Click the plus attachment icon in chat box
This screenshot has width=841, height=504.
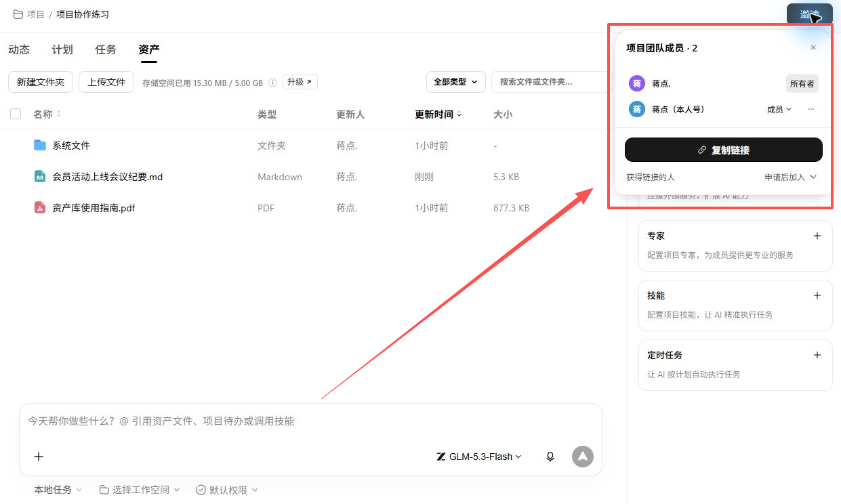click(39, 457)
